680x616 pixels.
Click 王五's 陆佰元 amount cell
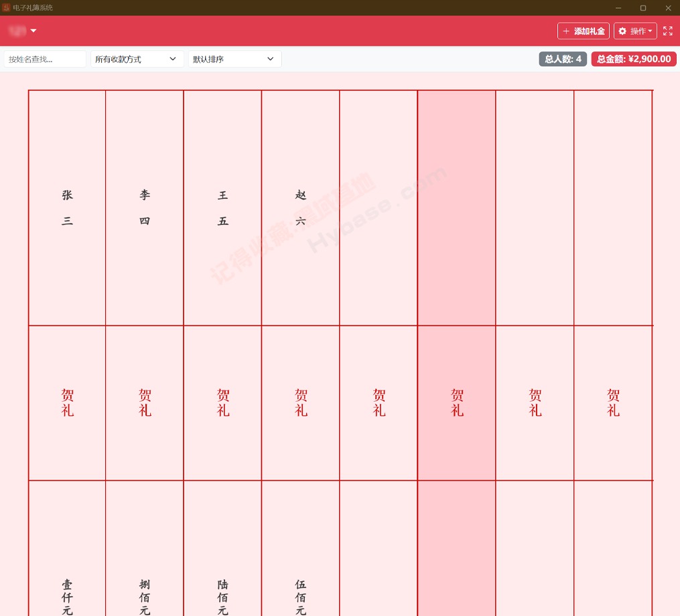pos(223,597)
